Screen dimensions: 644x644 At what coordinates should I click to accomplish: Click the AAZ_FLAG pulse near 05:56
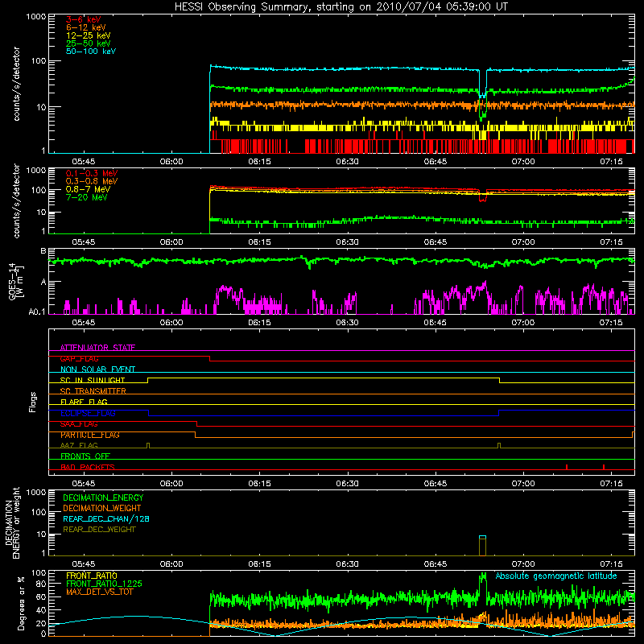pyautogui.click(x=148, y=446)
